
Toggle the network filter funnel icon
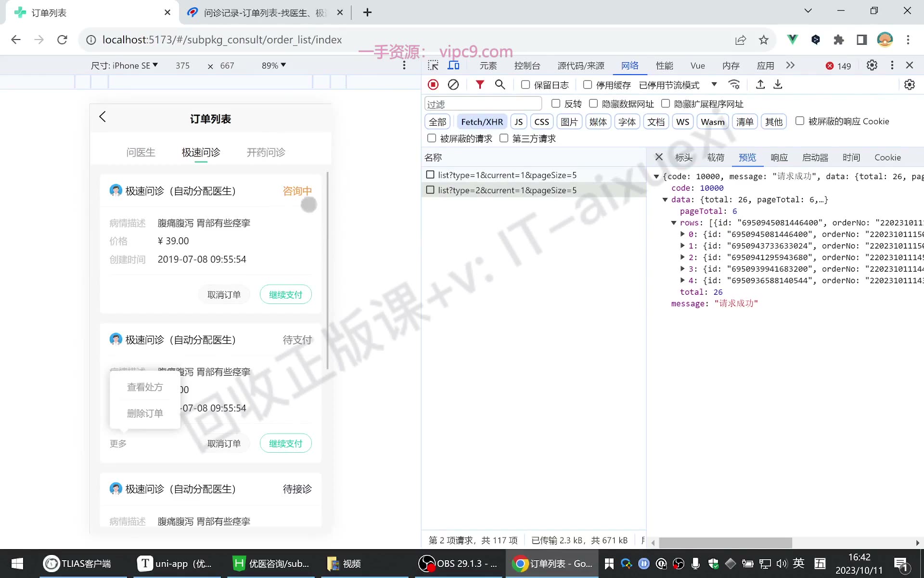click(480, 85)
